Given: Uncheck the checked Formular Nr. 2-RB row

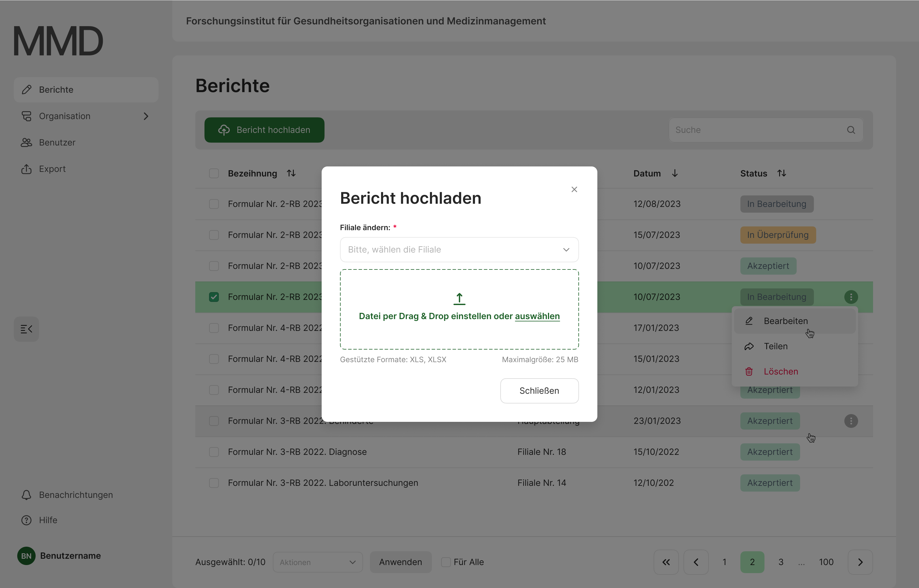Looking at the screenshot, I should point(214,297).
